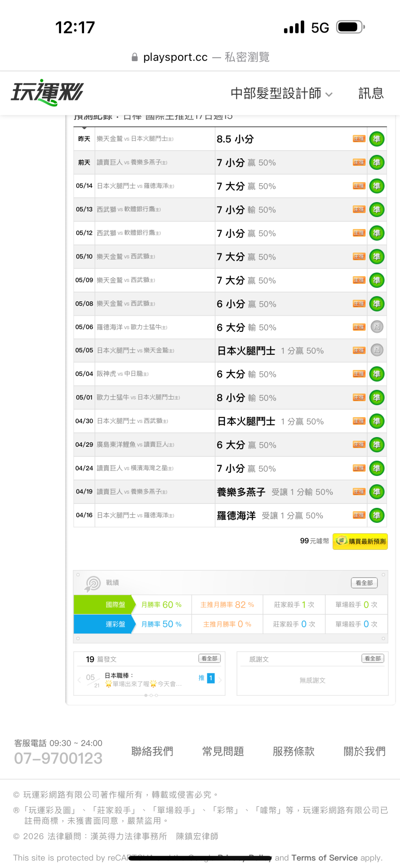Image resolution: width=400 pixels, height=868 pixels.
Task: Open the 訊息 menu item
Action: coord(371,93)
